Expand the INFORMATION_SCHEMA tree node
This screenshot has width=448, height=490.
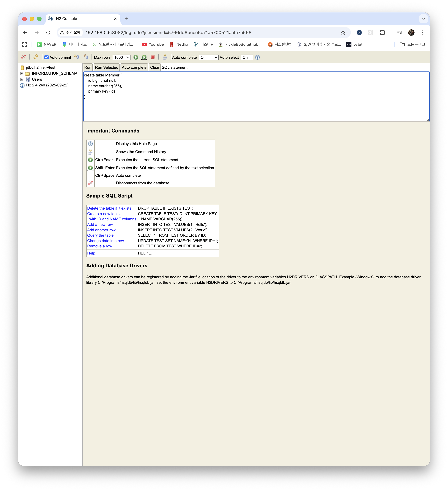(x=22, y=73)
